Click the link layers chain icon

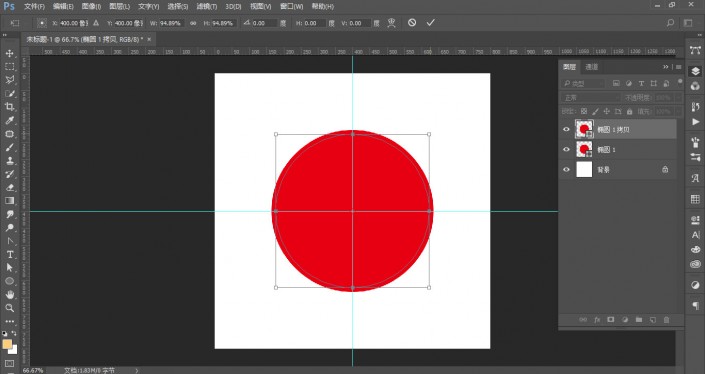[x=583, y=320]
